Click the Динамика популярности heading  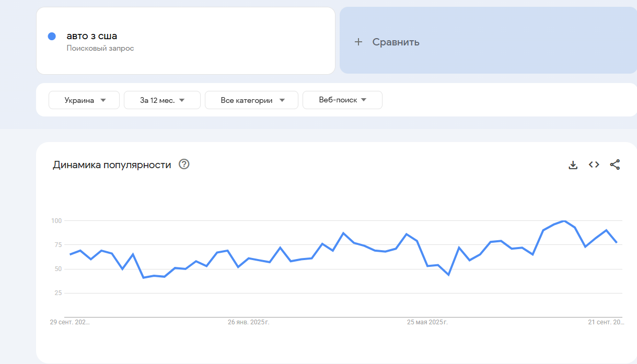click(112, 165)
